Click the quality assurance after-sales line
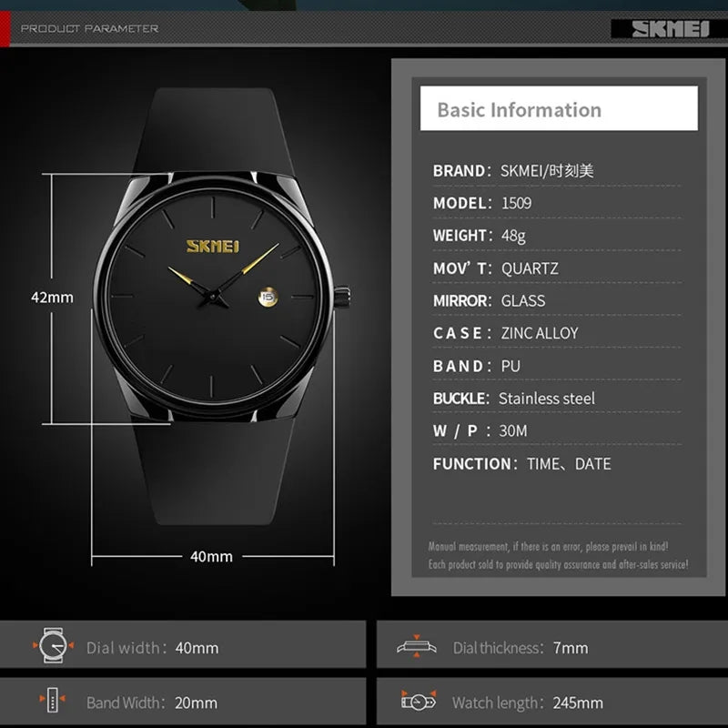 click(558, 564)
